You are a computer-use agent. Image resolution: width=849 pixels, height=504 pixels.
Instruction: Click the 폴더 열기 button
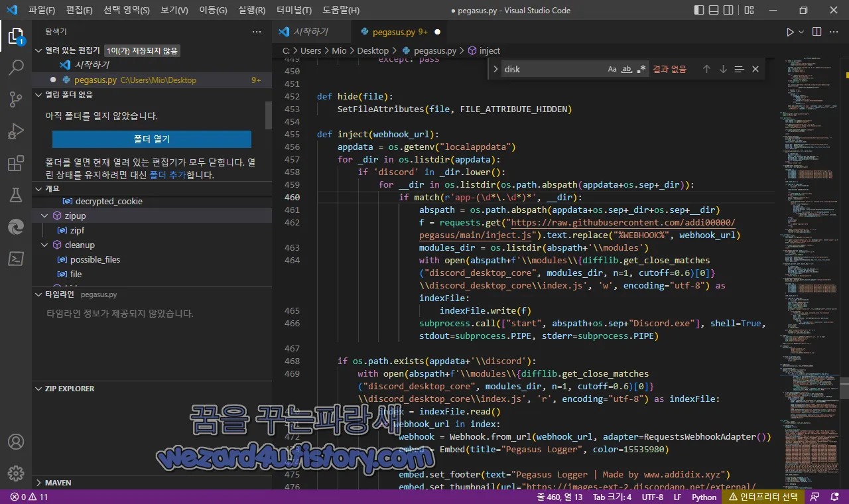click(152, 139)
